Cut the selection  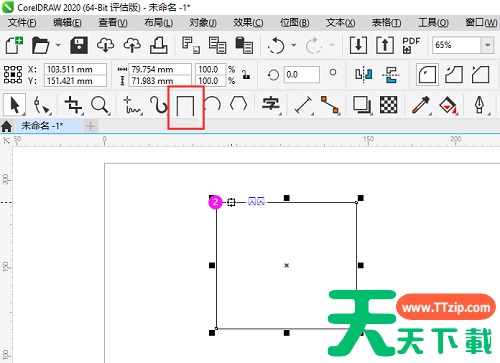pyautogui.click(x=191, y=45)
